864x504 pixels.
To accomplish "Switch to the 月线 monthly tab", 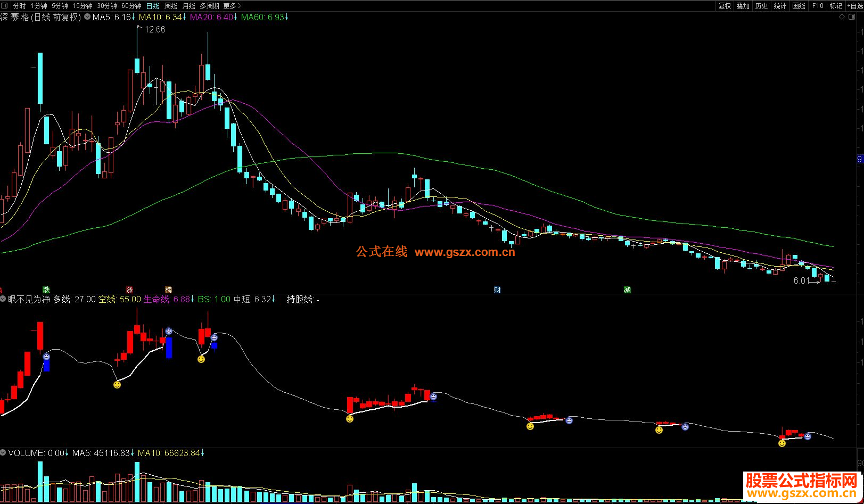I will pos(189,6).
